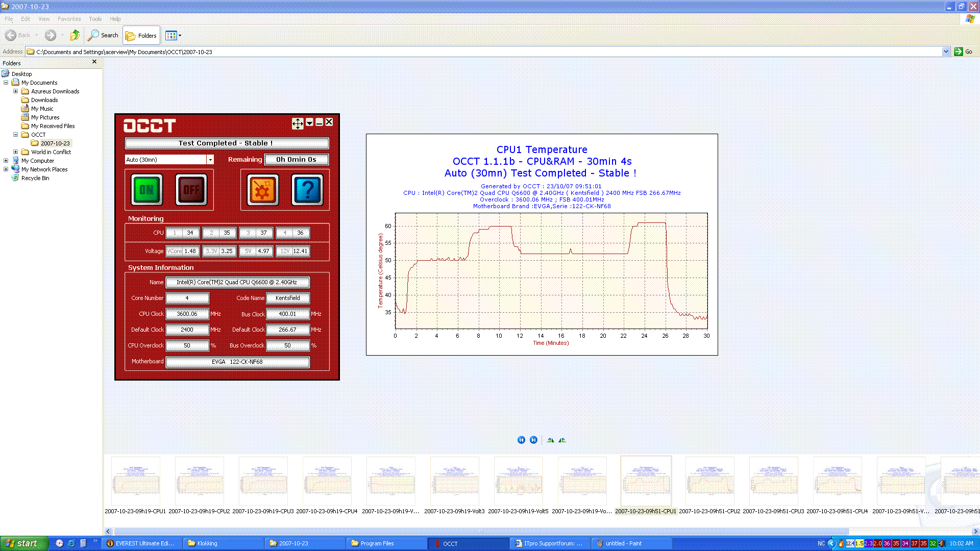Open the Auto (30mn) test dropdown
This screenshot has width=980, height=551.
click(210, 160)
